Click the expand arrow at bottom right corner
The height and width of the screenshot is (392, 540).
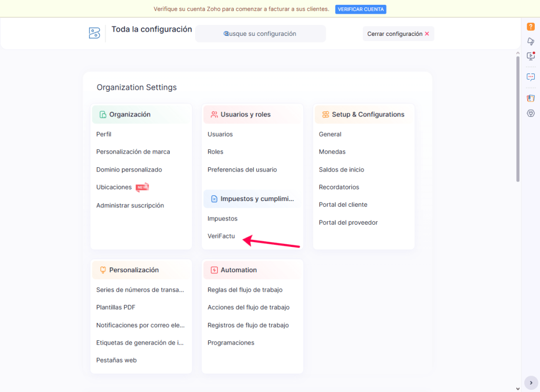[531, 382]
